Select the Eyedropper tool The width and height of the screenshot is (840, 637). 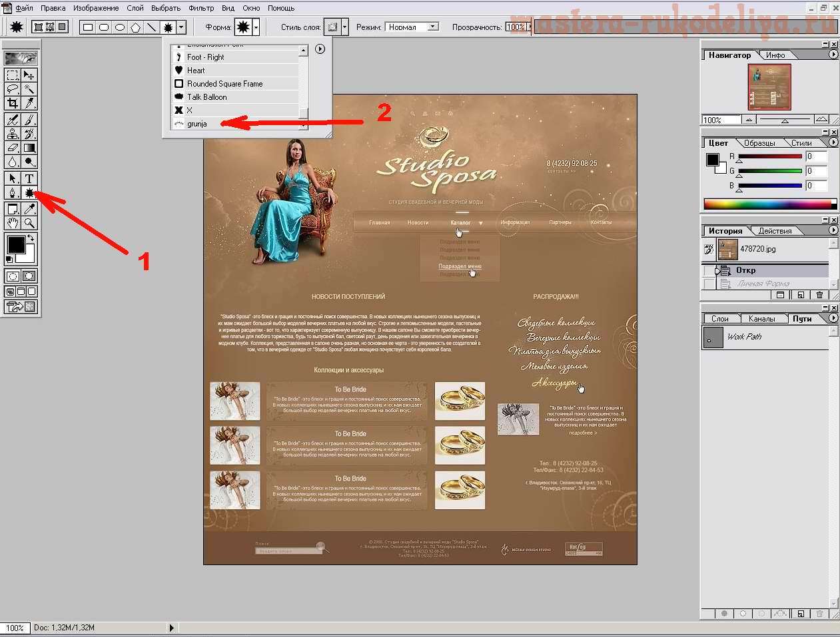(x=29, y=209)
